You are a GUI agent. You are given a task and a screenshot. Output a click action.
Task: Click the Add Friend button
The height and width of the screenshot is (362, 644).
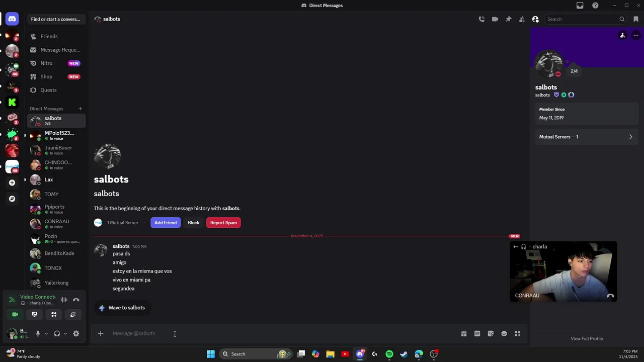[166, 223]
